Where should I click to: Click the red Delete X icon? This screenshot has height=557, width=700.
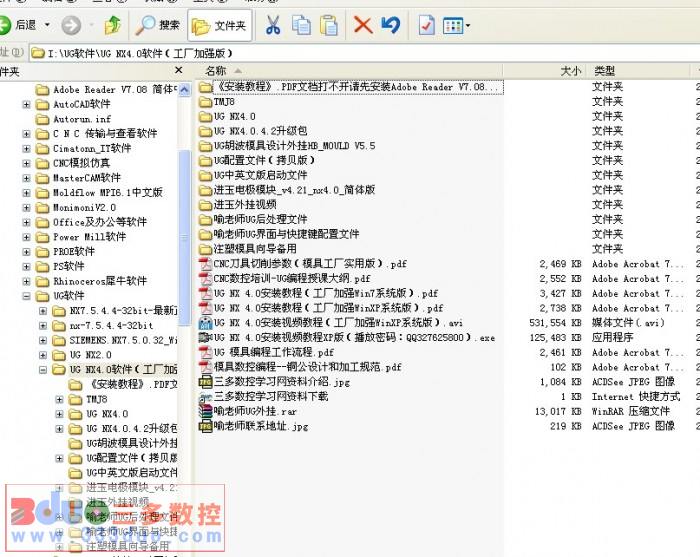(363, 25)
